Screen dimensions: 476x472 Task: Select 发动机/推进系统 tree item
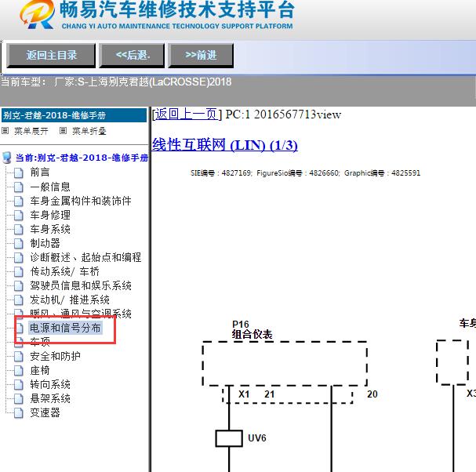[x=70, y=300]
